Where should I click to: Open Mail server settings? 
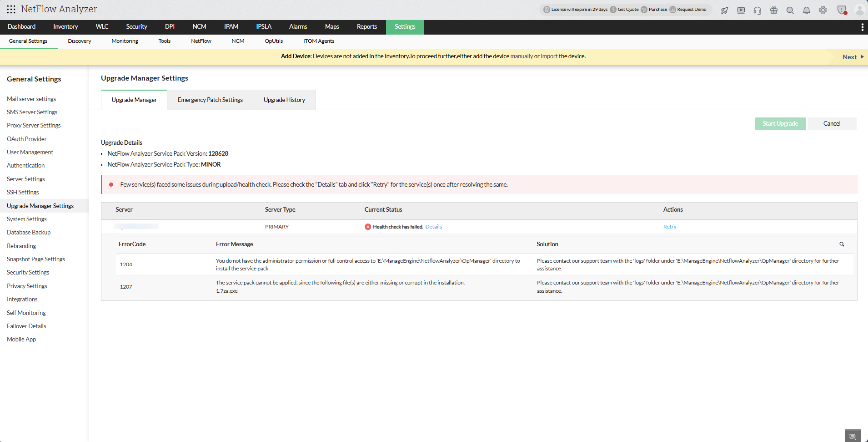[x=31, y=99]
